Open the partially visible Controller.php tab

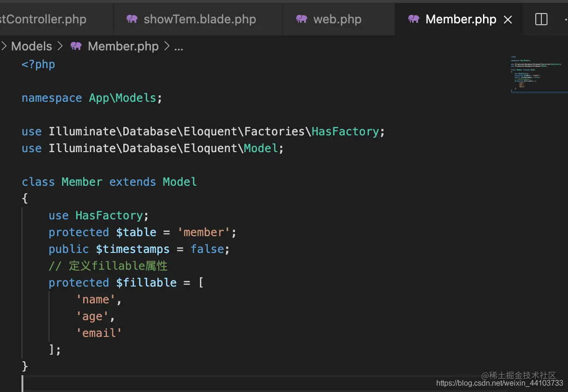pyautogui.click(x=43, y=19)
